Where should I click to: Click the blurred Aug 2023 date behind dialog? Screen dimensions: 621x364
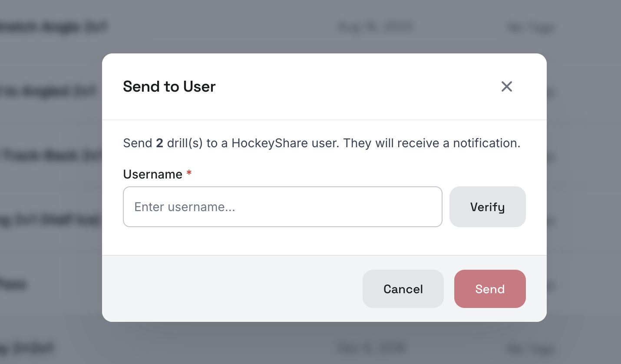click(x=376, y=27)
